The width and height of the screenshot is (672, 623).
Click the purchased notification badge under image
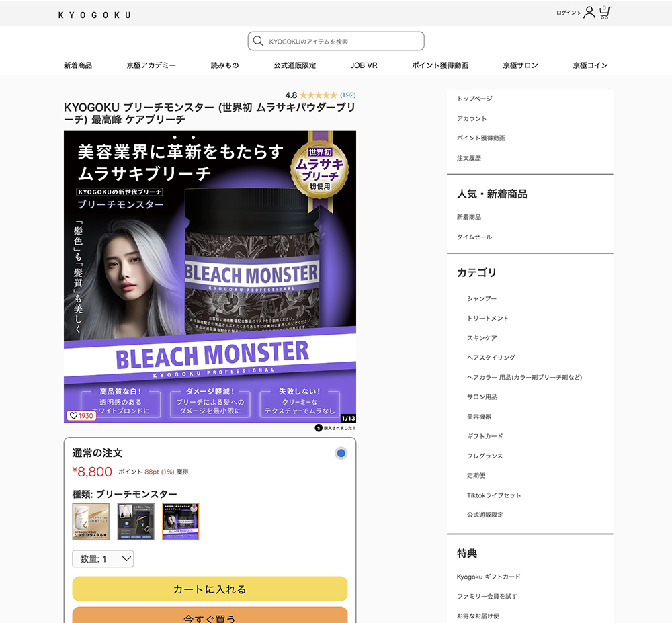335,427
